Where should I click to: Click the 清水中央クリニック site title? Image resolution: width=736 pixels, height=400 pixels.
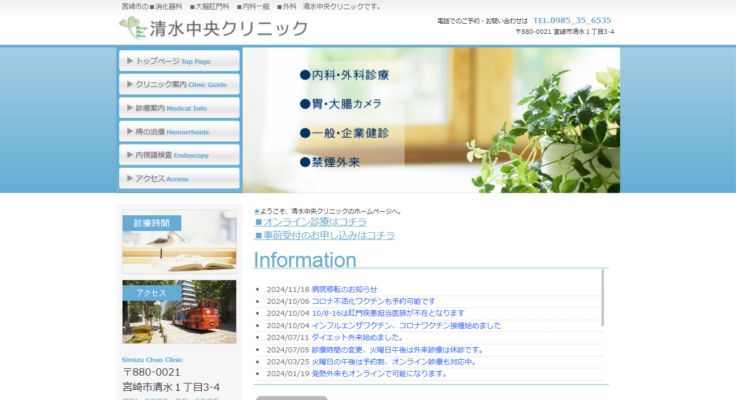click(229, 29)
